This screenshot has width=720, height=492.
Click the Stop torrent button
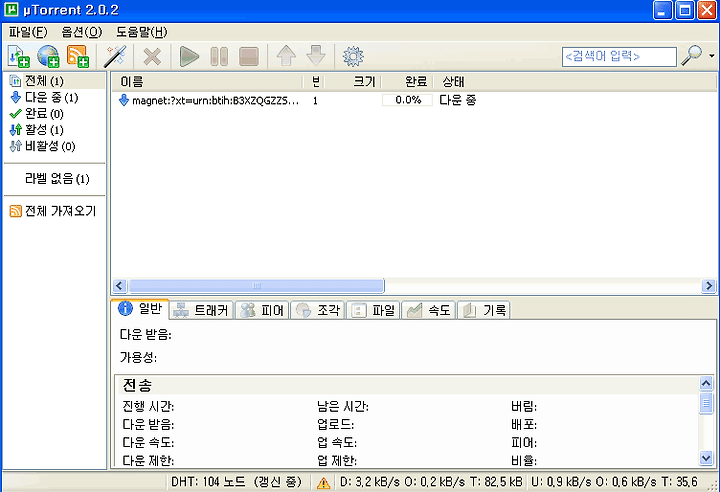pyautogui.click(x=249, y=57)
